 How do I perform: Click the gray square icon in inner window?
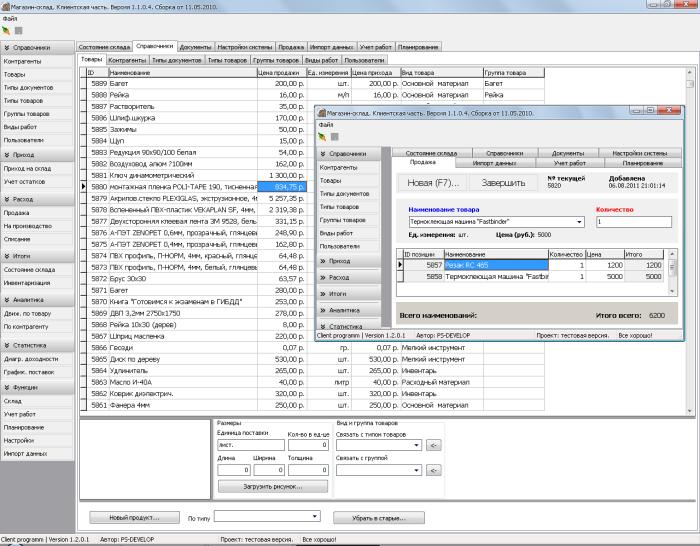pyautogui.click(x=336, y=136)
